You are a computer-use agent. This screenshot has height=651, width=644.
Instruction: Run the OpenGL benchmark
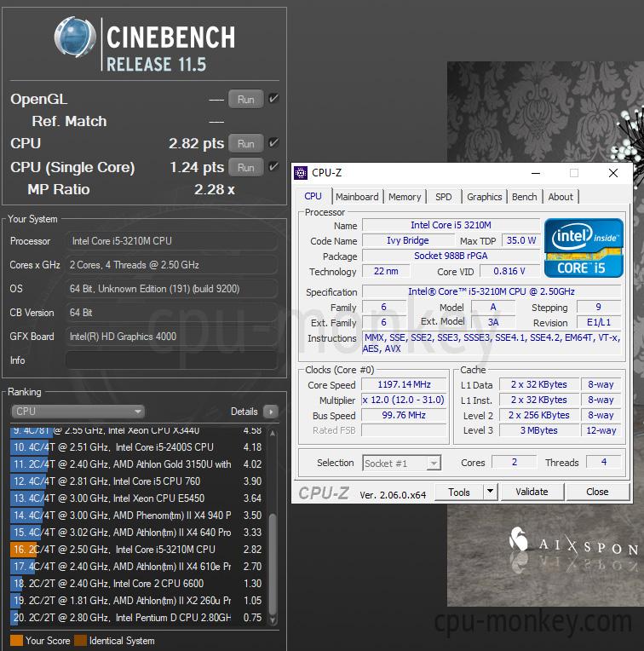point(245,99)
